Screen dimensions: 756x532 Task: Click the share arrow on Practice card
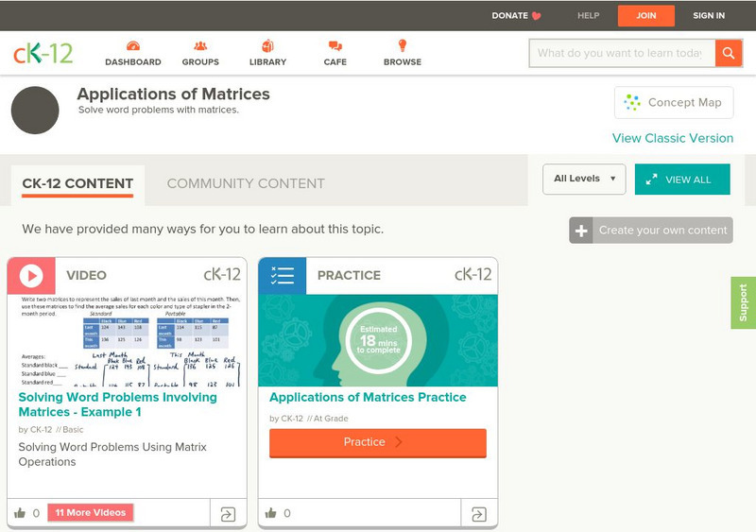click(479, 514)
